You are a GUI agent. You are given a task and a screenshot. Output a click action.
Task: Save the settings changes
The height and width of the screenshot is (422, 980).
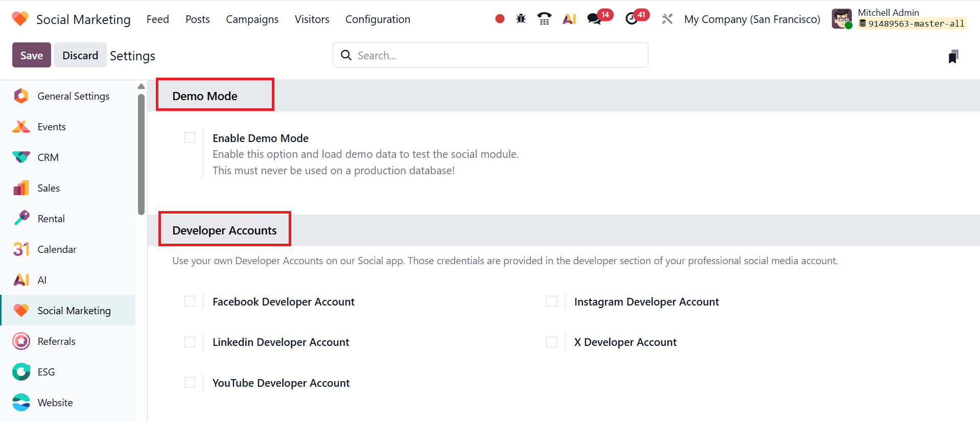(x=31, y=55)
